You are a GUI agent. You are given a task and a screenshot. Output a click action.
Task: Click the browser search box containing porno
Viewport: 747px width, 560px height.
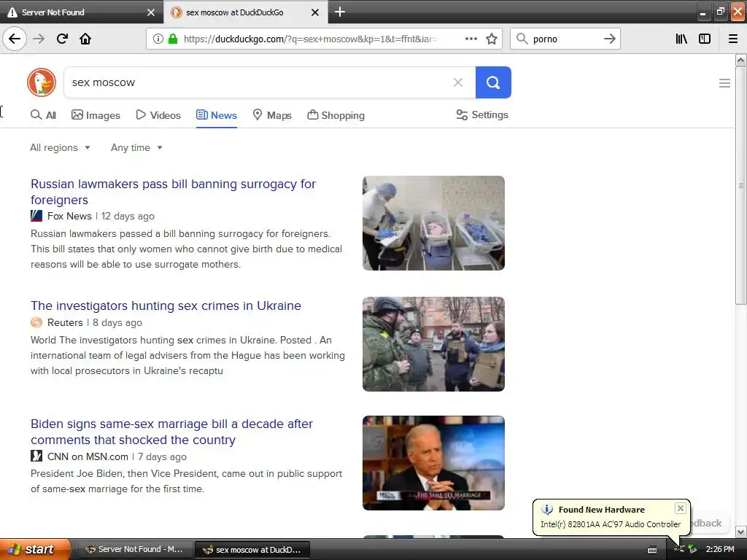(x=565, y=39)
